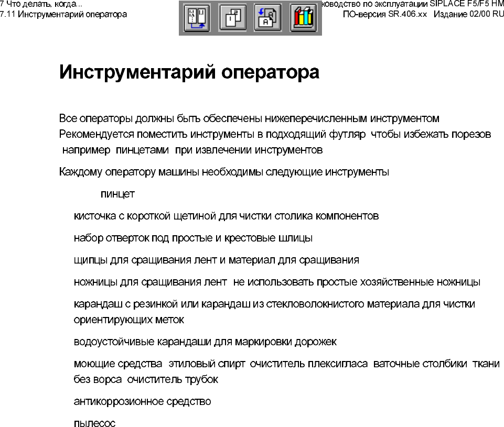Click the line starting "Рекомендуется поместить инструменты"
This screenshot has height=427, width=504.
(x=275, y=134)
